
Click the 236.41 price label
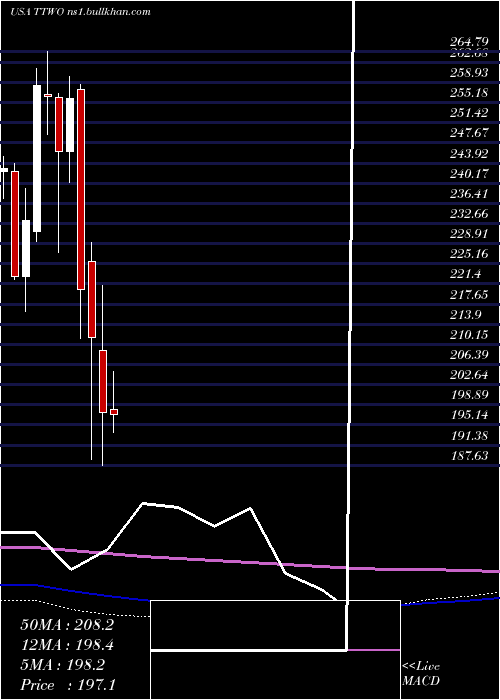[468, 194]
